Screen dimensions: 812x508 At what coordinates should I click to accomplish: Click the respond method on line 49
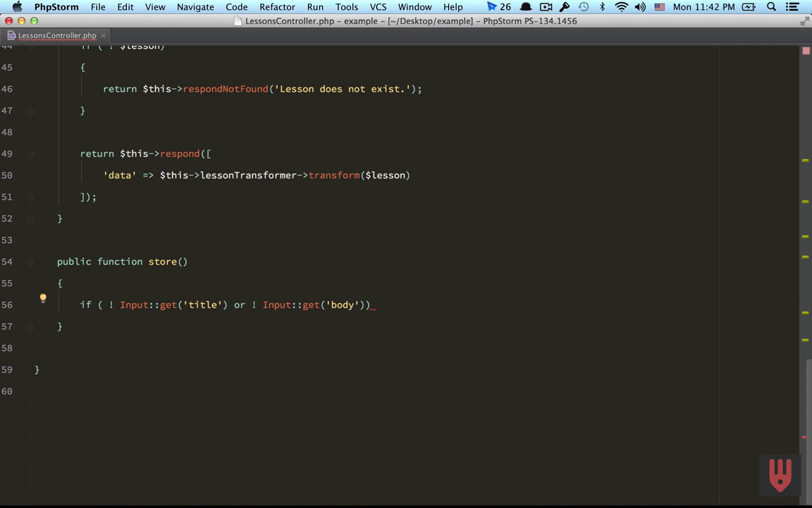point(180,153)
